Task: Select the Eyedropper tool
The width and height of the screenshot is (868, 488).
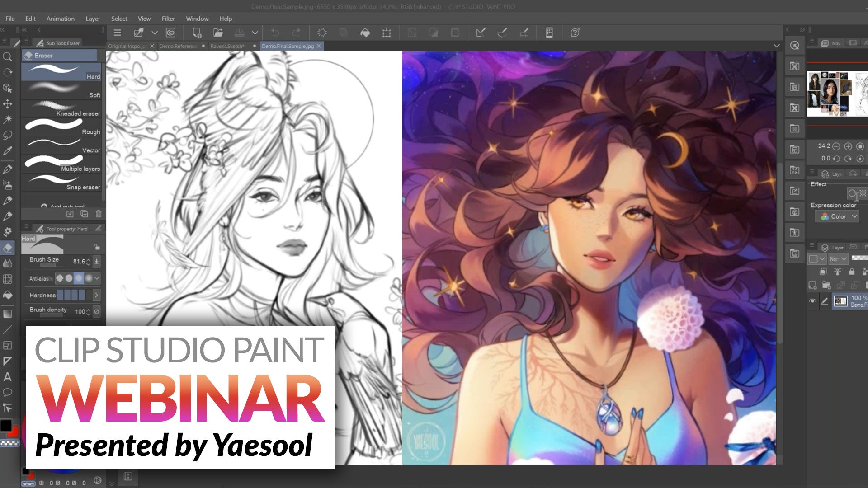Action: [7, 151]
